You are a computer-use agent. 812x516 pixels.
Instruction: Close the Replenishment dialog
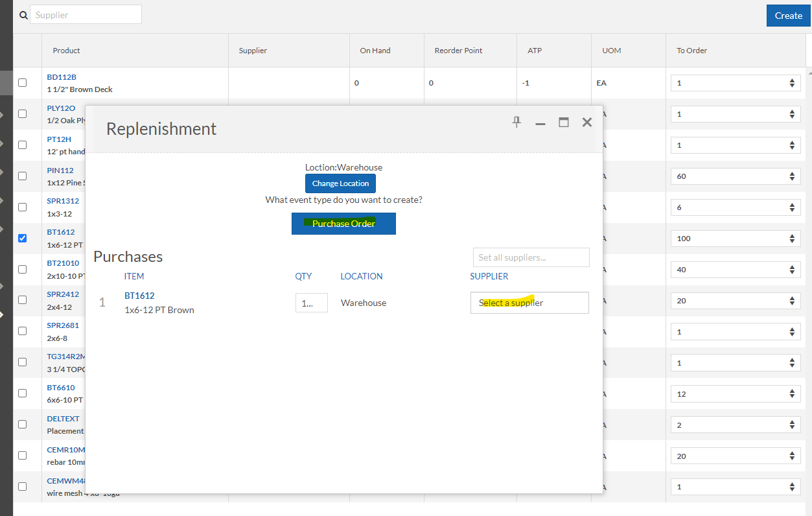coord(587,122)
